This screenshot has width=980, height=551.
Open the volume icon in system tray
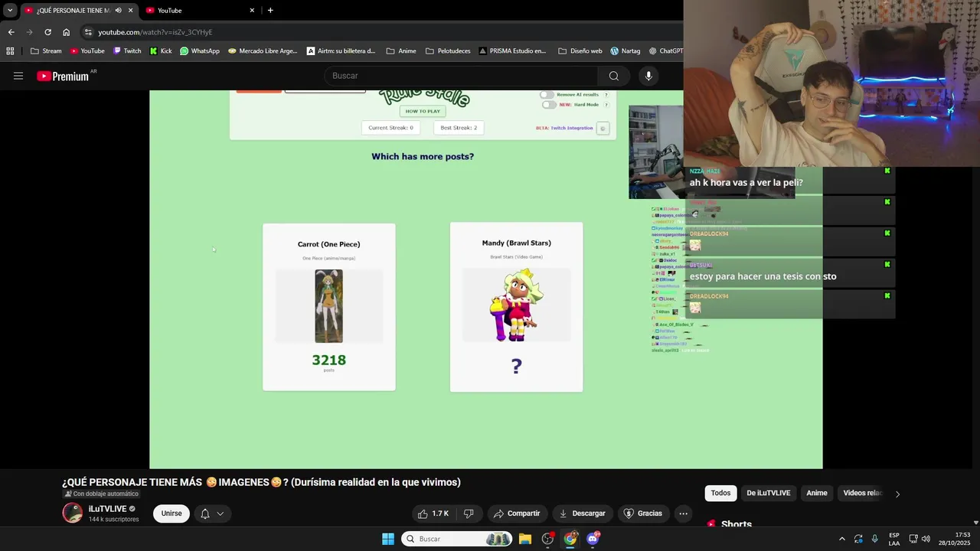point(926,539)
